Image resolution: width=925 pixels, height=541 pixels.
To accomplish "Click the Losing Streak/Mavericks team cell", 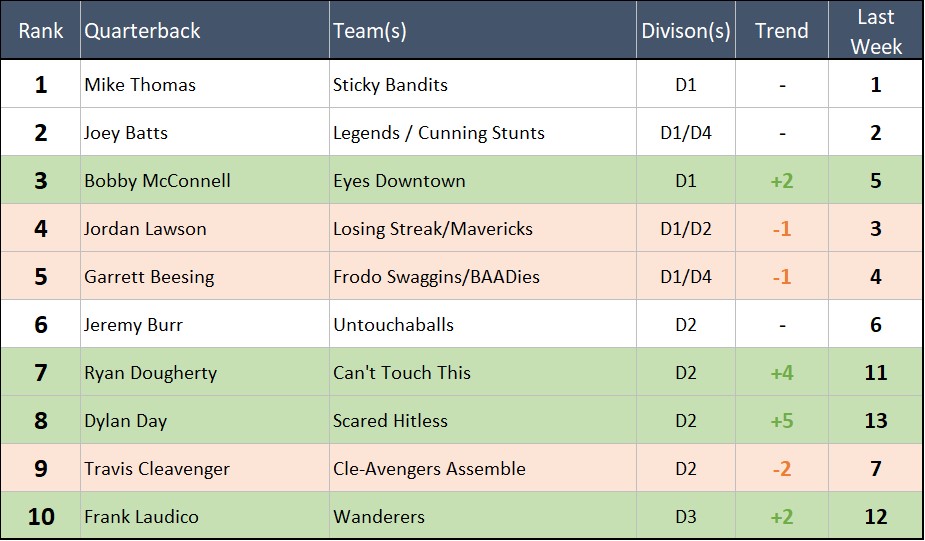I will pos(433,229).
